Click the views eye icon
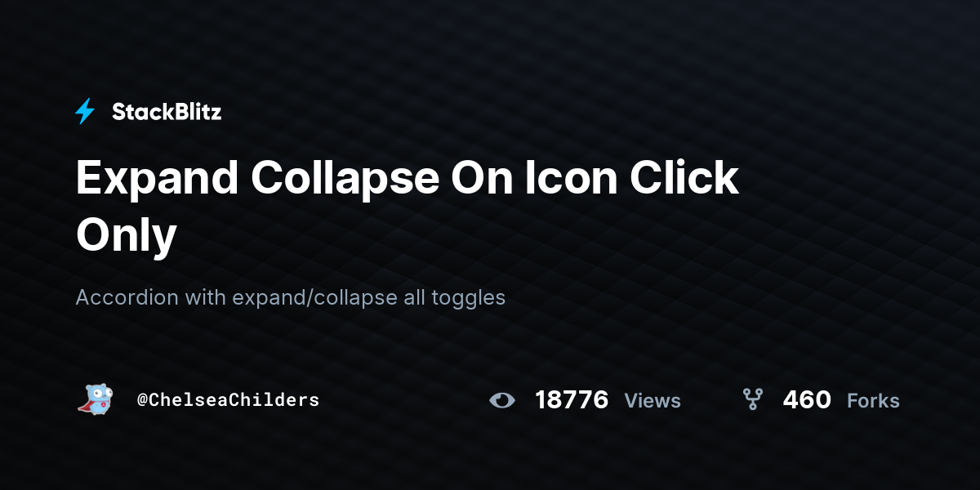980x490 pixels. [502, 400]
